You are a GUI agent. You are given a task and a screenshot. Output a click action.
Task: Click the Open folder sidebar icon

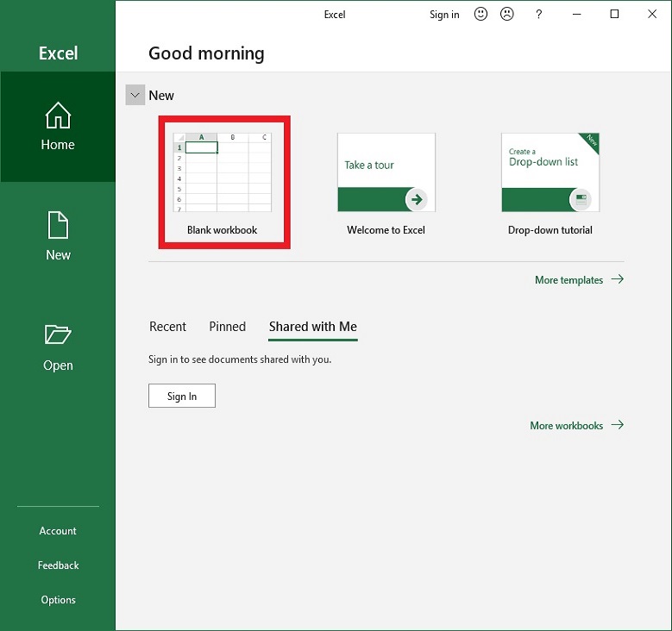58,334
